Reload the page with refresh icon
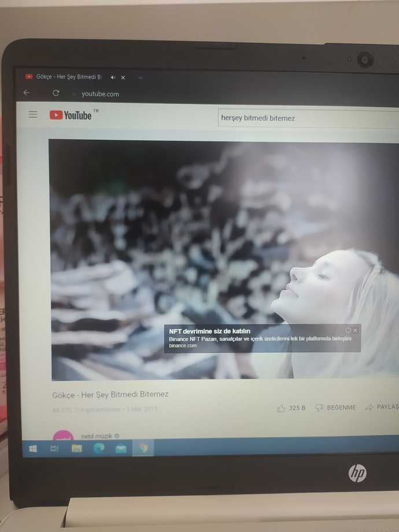 tap(56, 93)
